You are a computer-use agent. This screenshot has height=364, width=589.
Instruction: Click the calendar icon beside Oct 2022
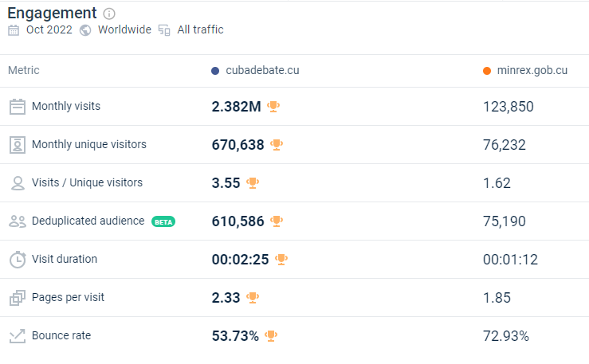tap(14, 30)
